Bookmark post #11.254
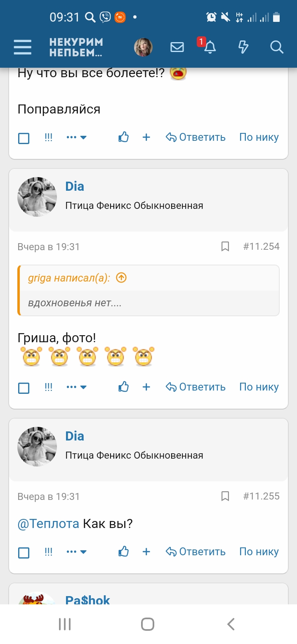The width and height of the screenshot is (297, 644). pyautogui.click(x=225, y=246)
